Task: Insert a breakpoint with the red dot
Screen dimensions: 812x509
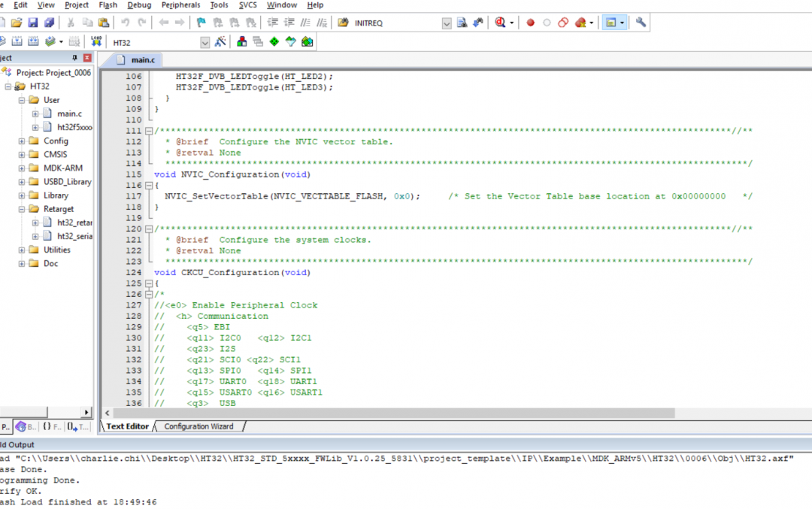Action: (530, 23)
